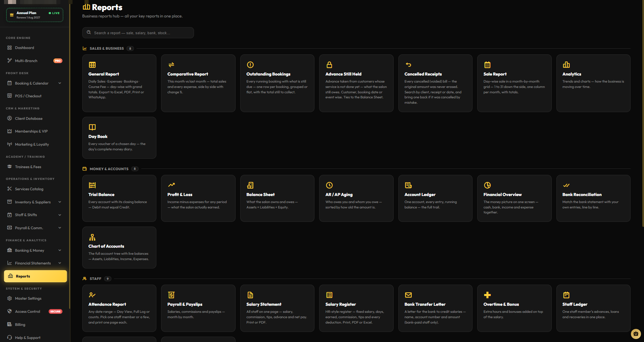Open Marketing & Loyalty in the sidebar
Screen dimensions: 644x342
[35, 144]
